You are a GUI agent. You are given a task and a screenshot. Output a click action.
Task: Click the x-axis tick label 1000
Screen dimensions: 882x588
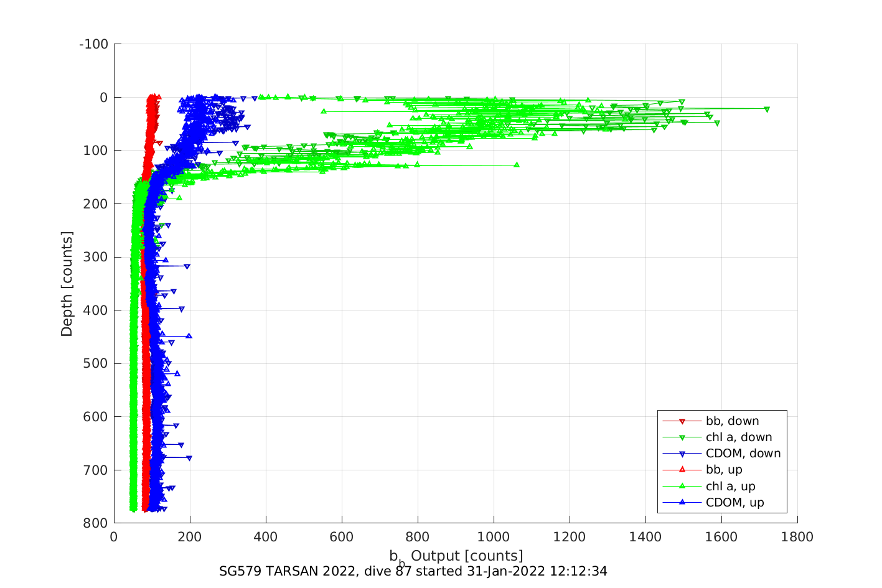click(494, 537)
